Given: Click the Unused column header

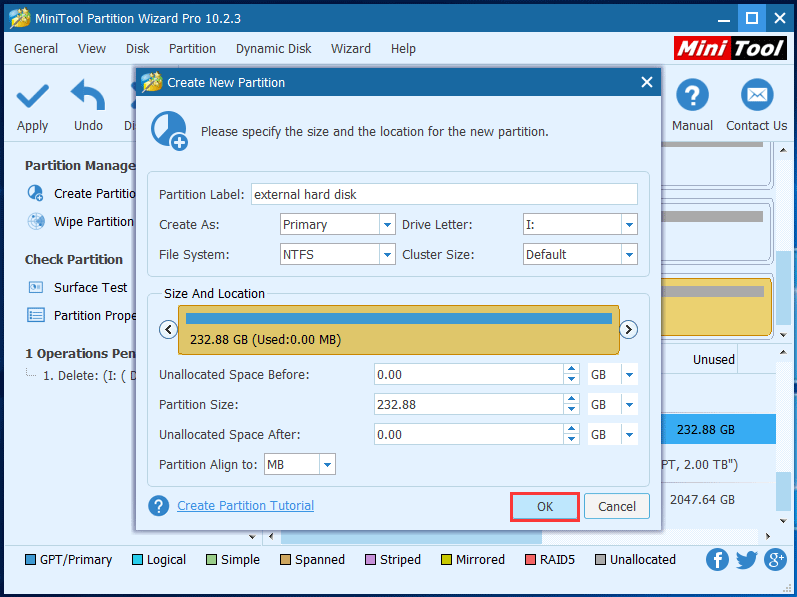Looking at the screenshot, I should [x=714, y=360].
